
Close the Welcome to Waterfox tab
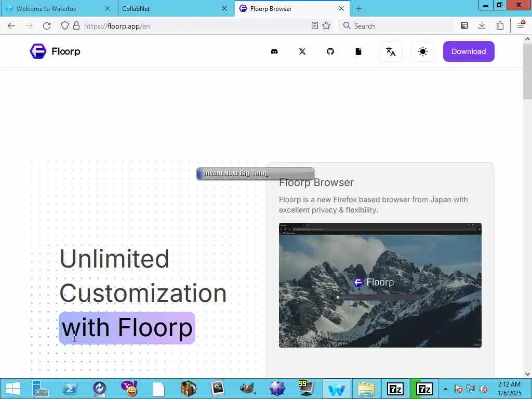[108, 8]
